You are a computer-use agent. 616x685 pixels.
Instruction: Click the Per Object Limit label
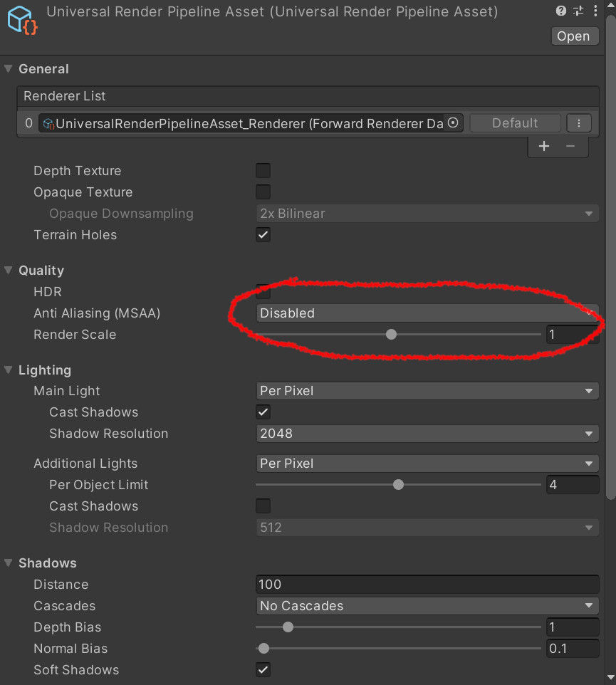[x=99, y=484]
